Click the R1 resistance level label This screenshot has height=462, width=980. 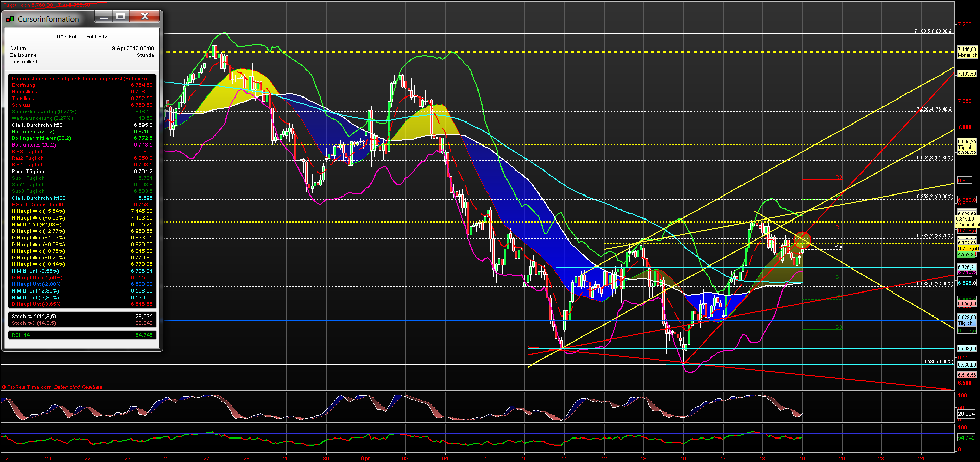[839, 227]
